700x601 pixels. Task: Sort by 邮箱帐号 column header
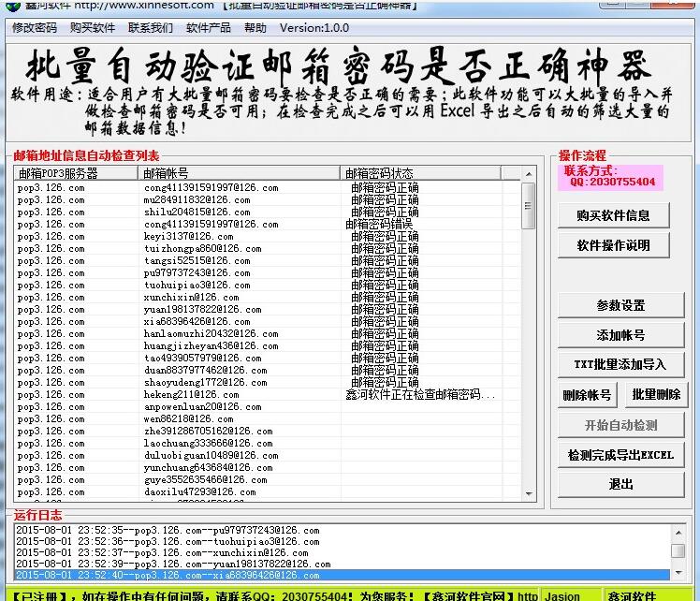[x=239, y=173]
